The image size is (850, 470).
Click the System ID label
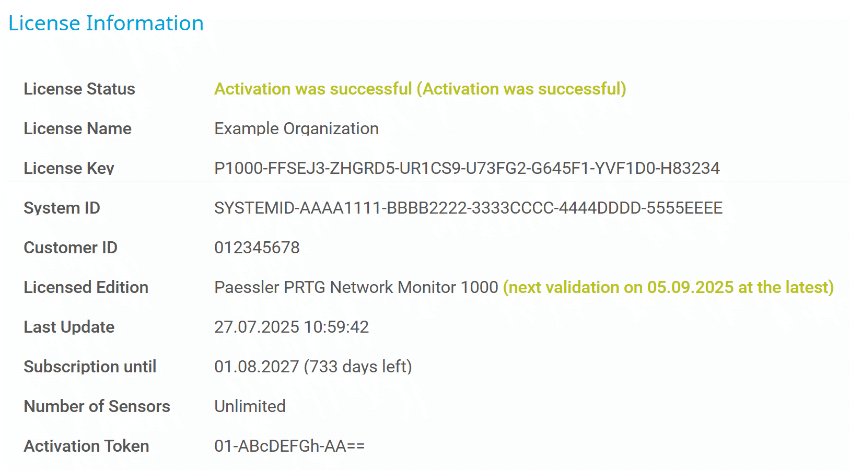[x=62, y=208]
